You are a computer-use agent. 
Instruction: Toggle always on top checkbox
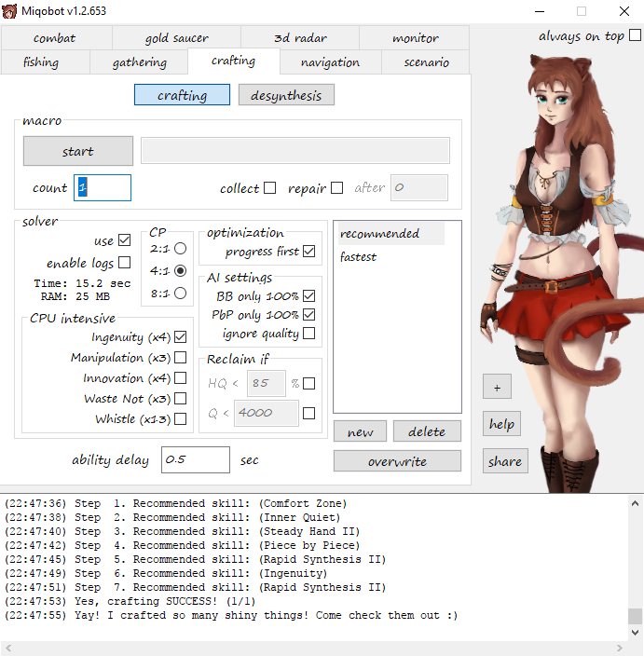pos(635,35)
